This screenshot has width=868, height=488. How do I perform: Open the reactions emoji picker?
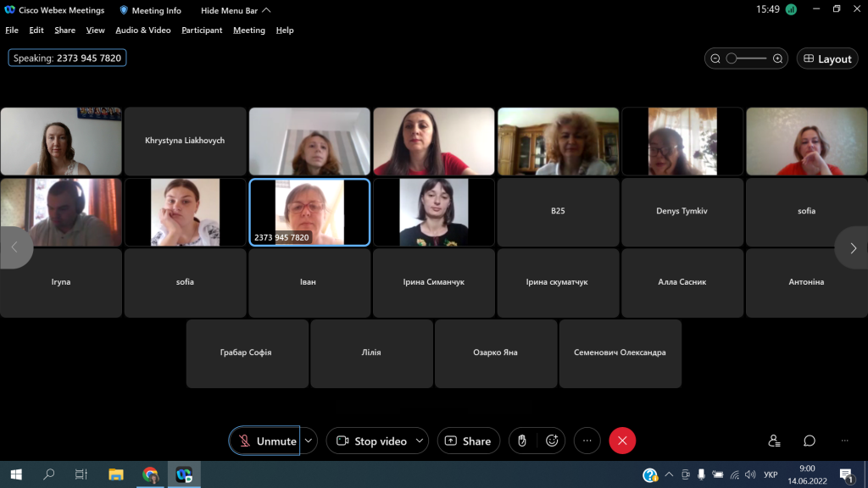(x=552, y=441)
